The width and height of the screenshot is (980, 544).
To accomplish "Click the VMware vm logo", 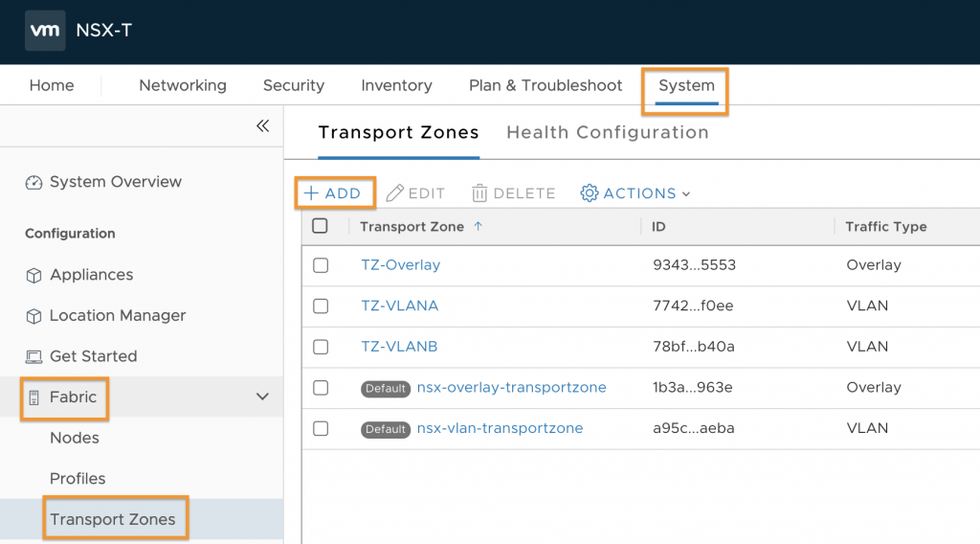I will (45, 30).
